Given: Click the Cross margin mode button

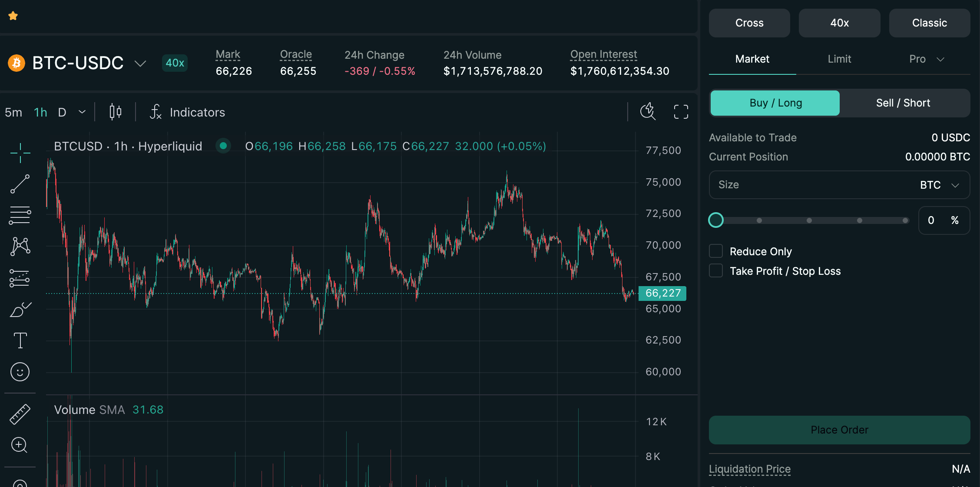Looking at the screenshot, I should [x=749, y=23].
